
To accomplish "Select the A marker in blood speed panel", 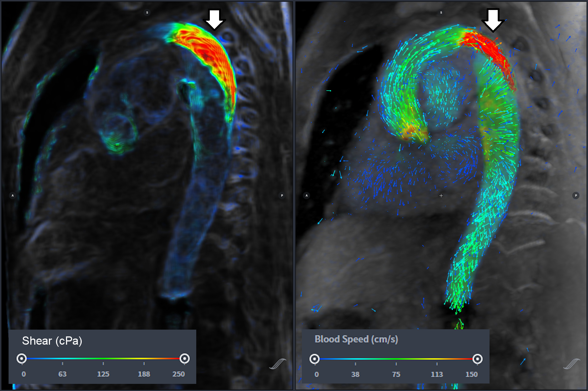I will 306,195.
